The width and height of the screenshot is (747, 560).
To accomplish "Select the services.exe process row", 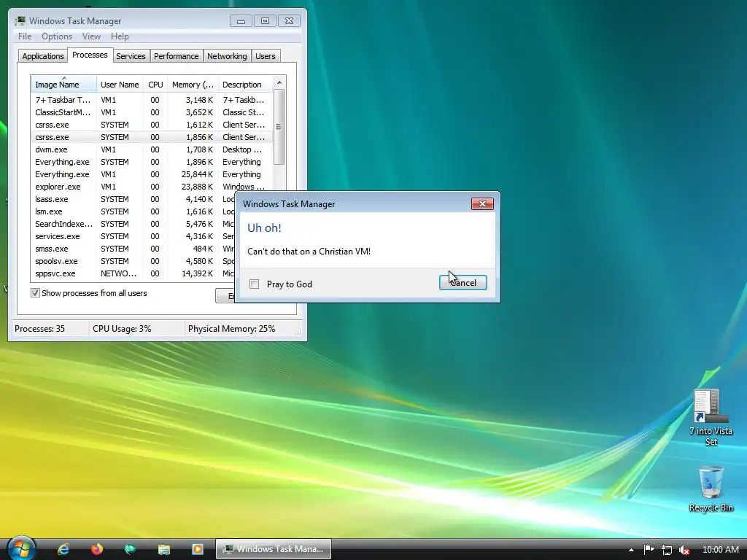I will point(133,236).
